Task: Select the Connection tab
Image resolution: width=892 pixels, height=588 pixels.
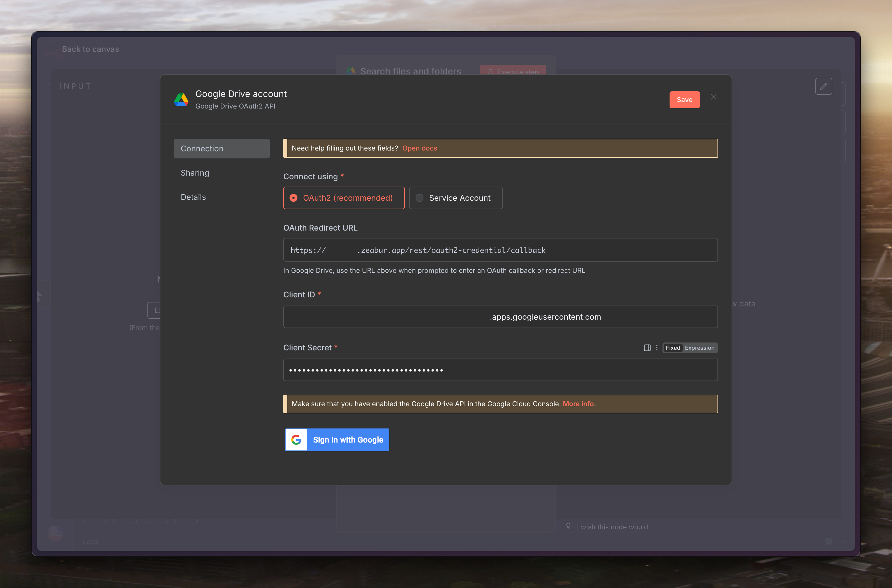Action: [x=221, y=149]
